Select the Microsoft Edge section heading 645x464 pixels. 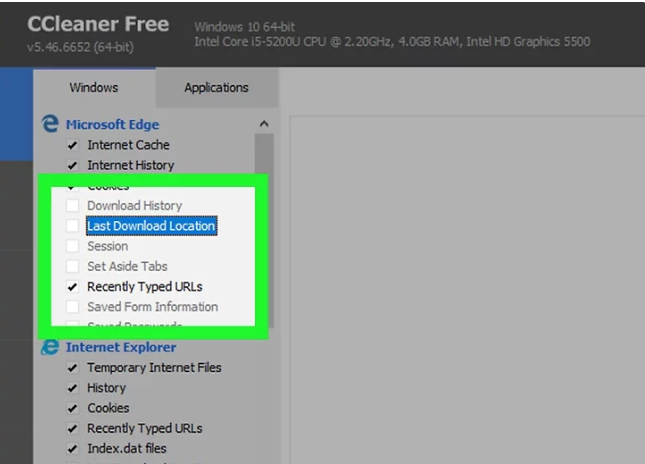[x=112, y=125]
